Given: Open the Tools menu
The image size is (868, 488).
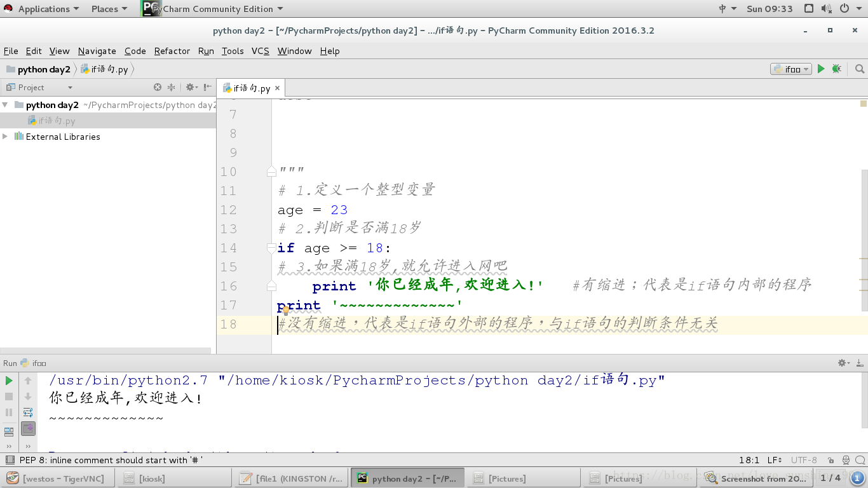Looking at the screenshot, I should pyautogui.click(x=233, y=51).
